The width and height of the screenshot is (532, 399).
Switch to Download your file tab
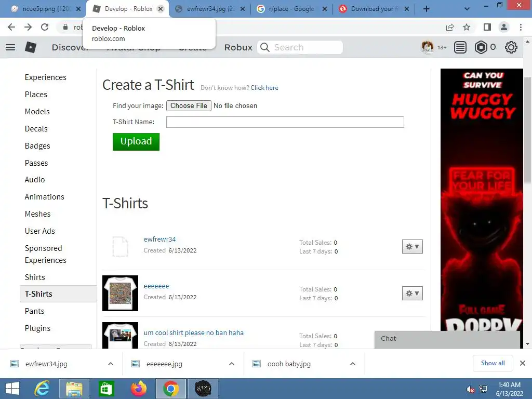373,9
